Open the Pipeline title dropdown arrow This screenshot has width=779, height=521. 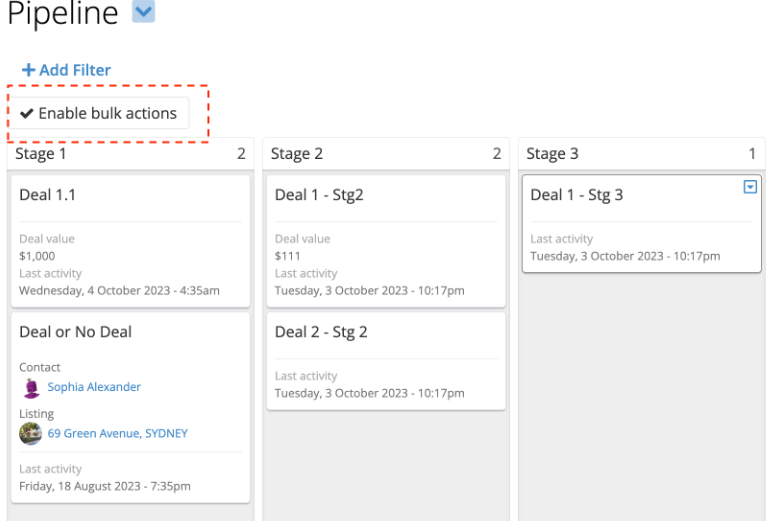tap(144, 12)
